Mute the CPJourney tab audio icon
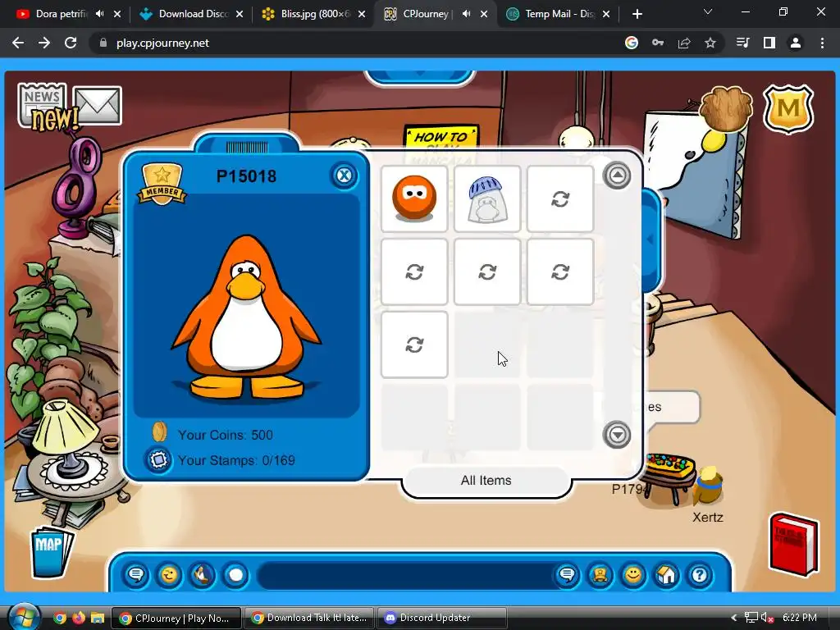The image size is (840, 630). point(467,14)
